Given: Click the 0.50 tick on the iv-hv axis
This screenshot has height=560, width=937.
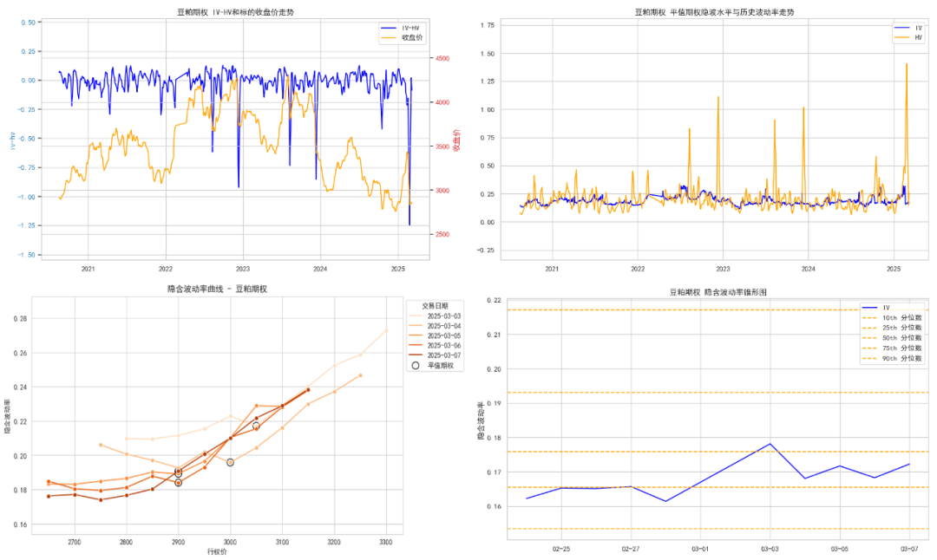Looking at the screenshot, I should 28,23.
